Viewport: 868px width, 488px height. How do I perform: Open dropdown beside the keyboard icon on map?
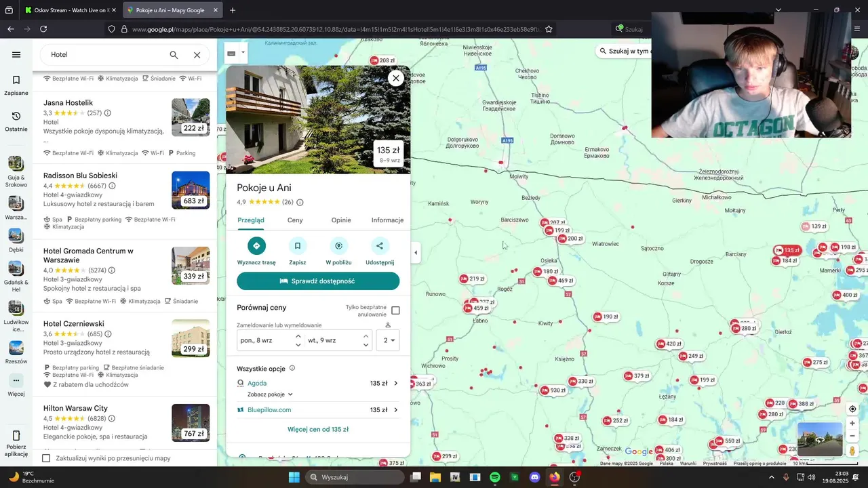[243, 53]
